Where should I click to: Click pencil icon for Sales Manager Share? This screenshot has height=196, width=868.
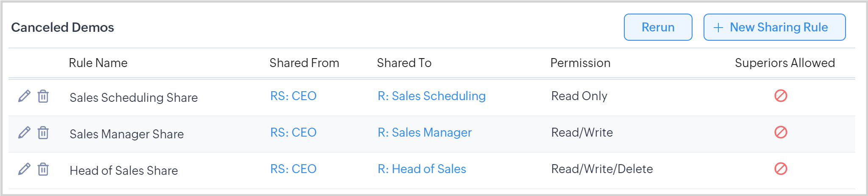point(24,133)
